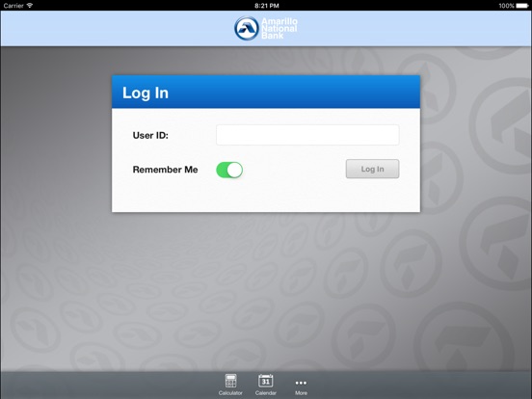Image resolution: width=532 pixels, height=399 pixels.
Task: Turn off the Remember Me switch
Action: point(229,170)
